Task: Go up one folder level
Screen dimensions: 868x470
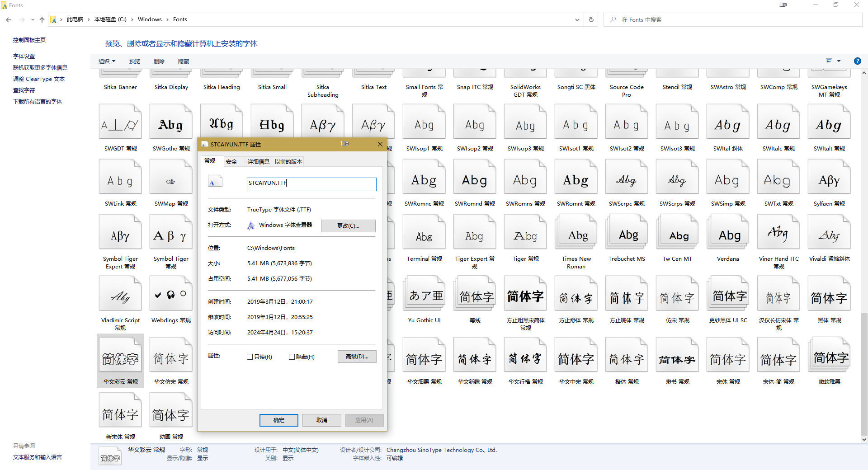Action: click(42, 19)
